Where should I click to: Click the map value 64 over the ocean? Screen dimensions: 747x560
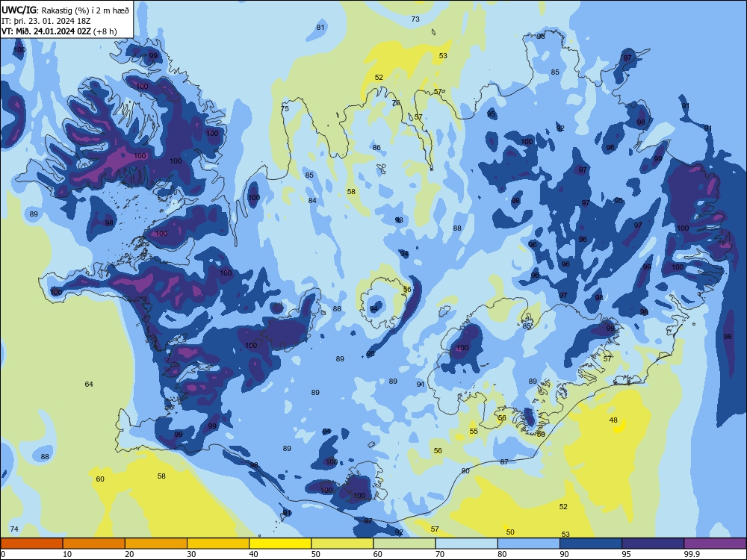[x=89, y=385]
